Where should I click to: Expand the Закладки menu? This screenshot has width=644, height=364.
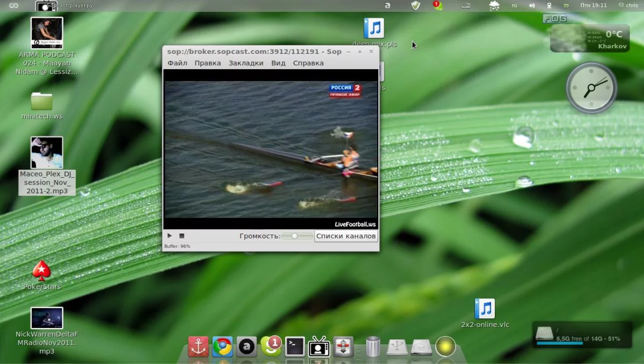[246, 63]
